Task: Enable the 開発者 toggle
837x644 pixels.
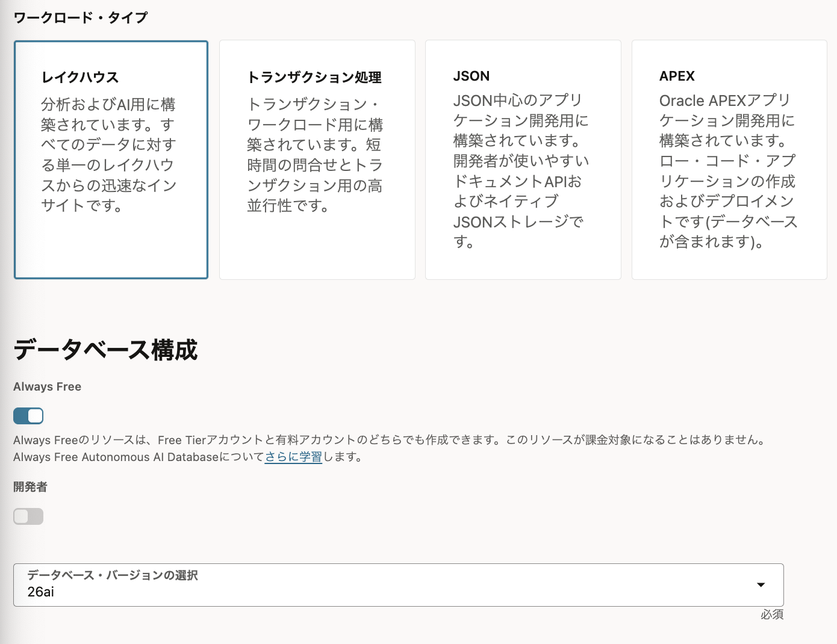Action: click(x=28, y=516)
